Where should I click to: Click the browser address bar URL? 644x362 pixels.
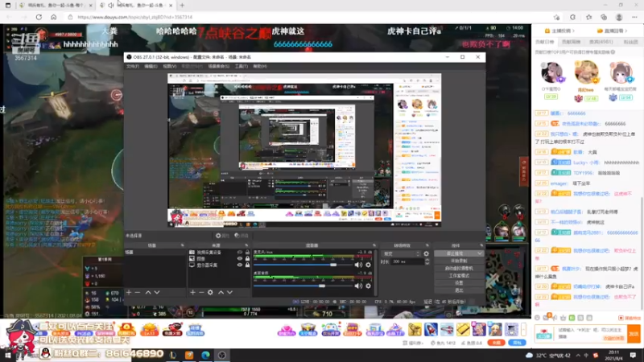134,17
